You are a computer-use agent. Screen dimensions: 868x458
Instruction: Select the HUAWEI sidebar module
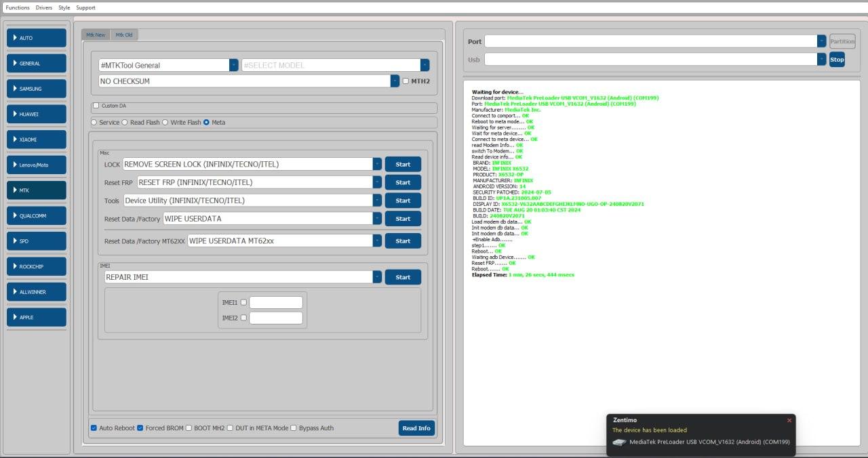37,114
